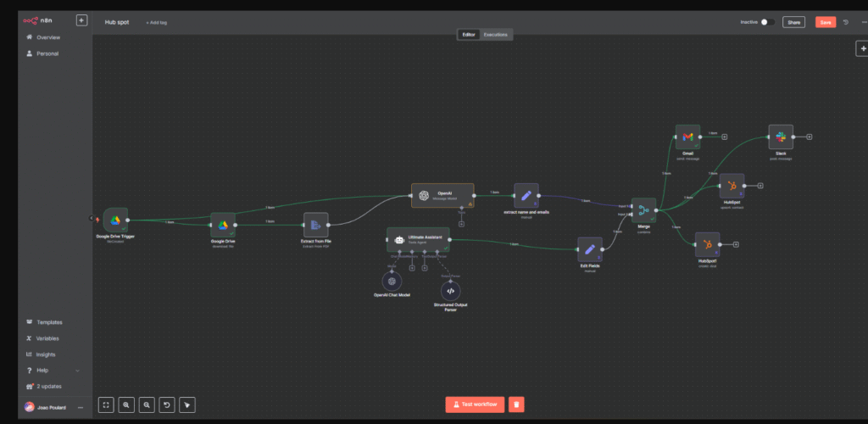Collapse the left sidebar arrow
Image resolution: width=868 pixels, height=424 pixels.
[x=91, y=218]
